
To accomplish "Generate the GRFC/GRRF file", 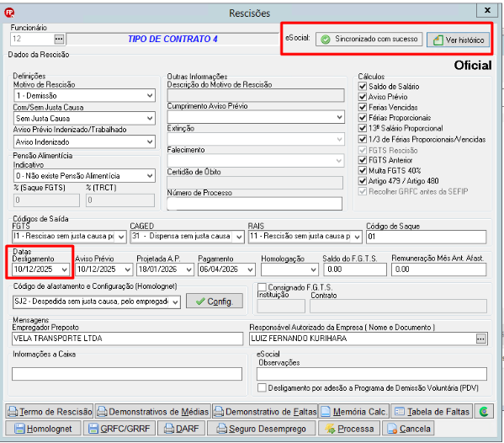I will 119,428.
